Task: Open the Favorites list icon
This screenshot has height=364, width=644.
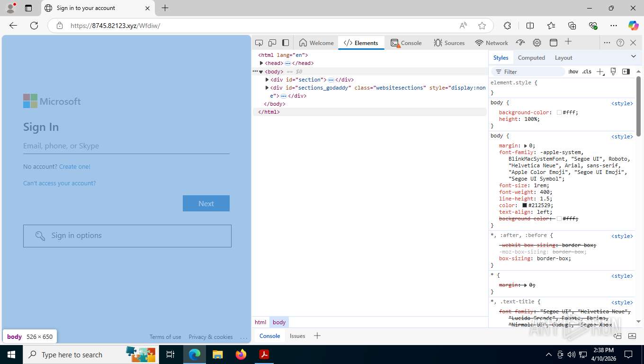Action: point(551,26)
